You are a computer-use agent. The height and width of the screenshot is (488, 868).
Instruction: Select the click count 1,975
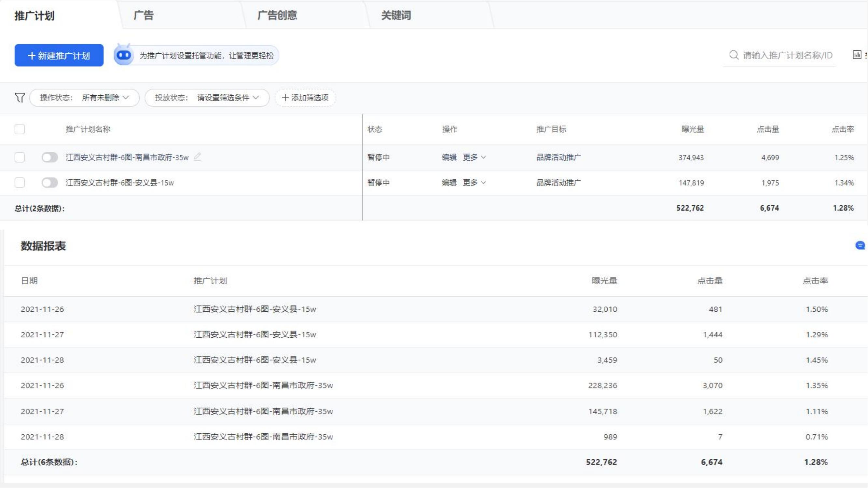click(770, 183)
